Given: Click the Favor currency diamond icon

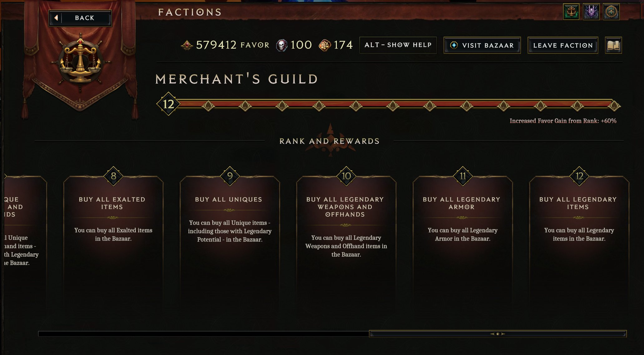Looking at the screenshot, I should (187, 45).
